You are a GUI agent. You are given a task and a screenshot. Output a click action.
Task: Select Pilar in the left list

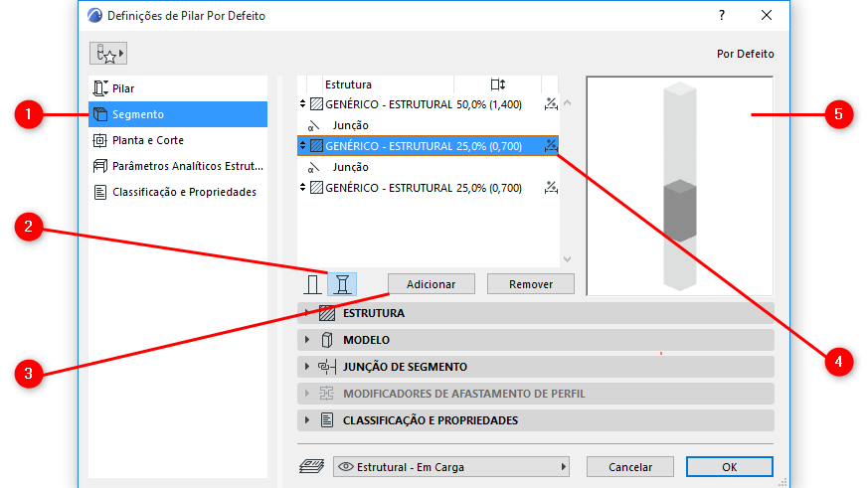(178, 88)
